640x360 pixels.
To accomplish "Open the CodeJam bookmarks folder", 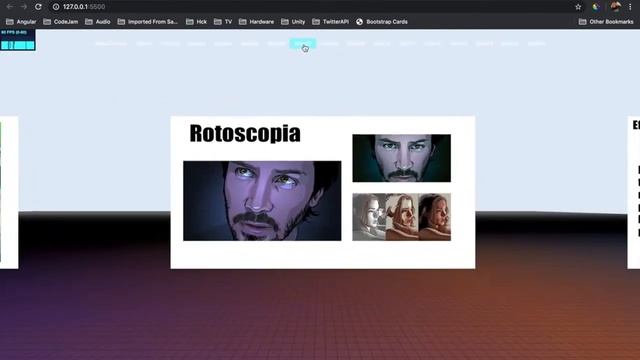I will [61, 22].
